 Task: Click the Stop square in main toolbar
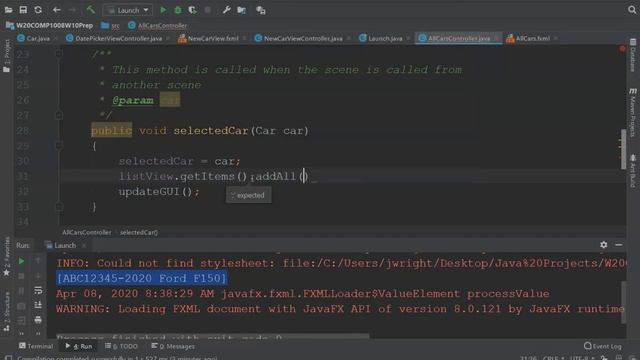pos(207,10)
